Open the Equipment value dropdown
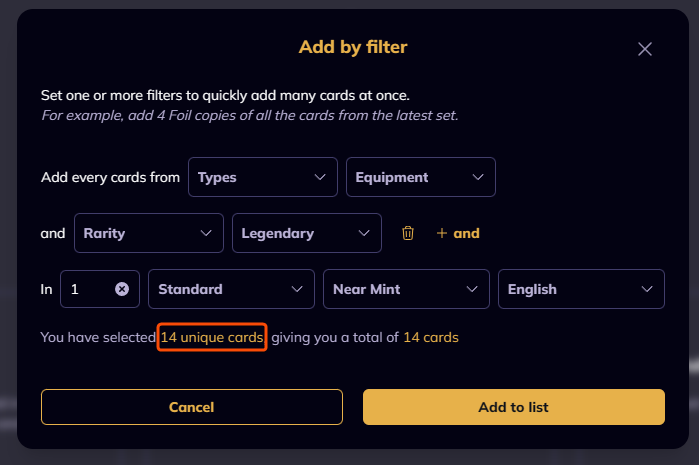Screen dimensions: 699x465 (x=420, y=177)
